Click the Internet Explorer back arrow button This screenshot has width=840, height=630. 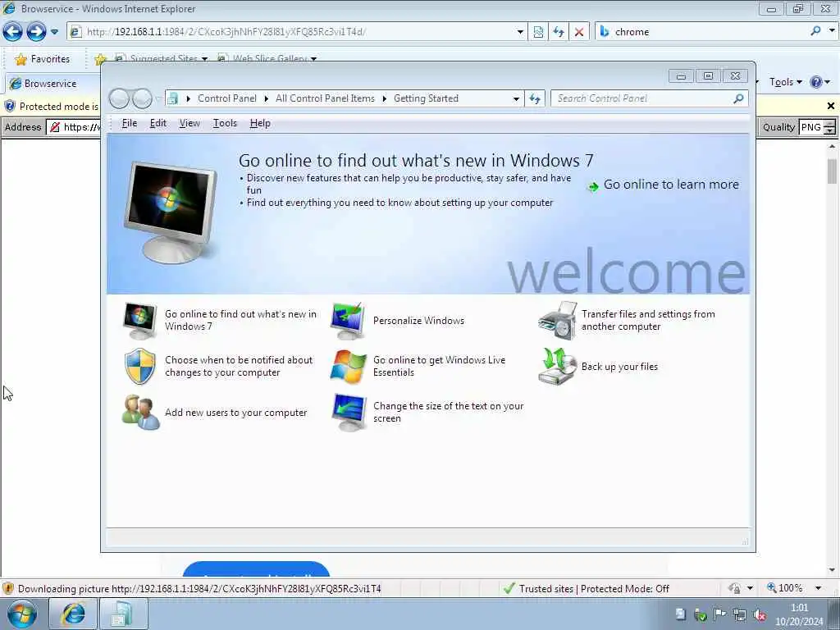(13, 32)
